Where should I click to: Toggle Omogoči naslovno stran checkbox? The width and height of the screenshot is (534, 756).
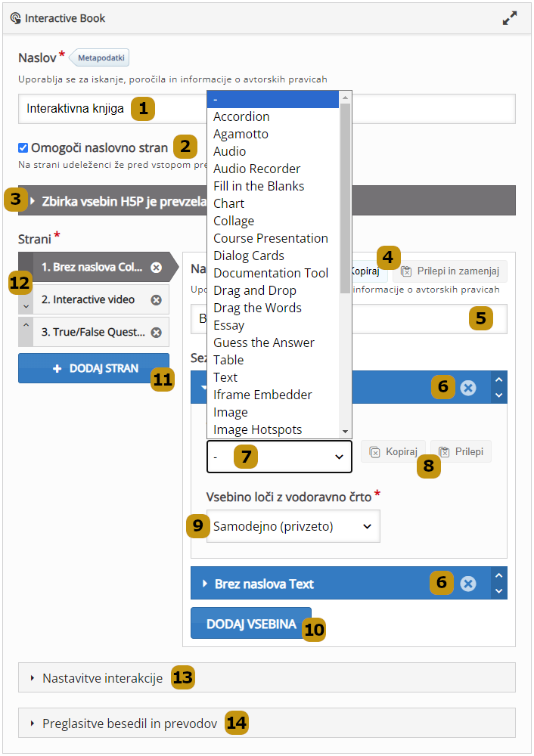click(x=23, y=148)
